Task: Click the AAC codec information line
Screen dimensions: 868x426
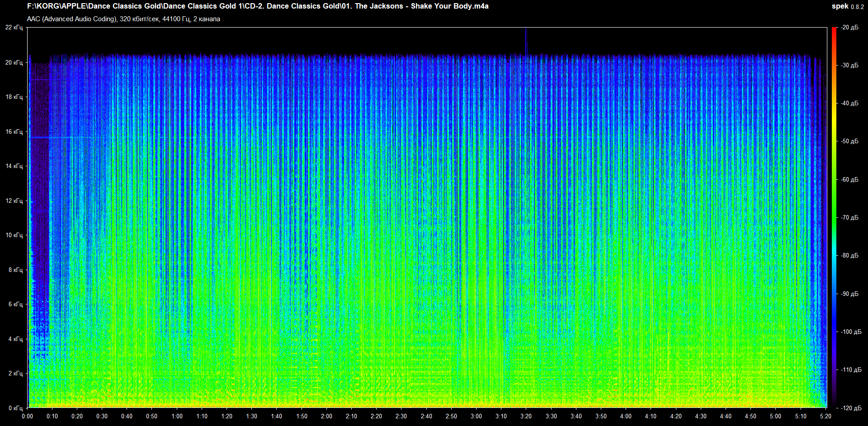Action: 123,19
